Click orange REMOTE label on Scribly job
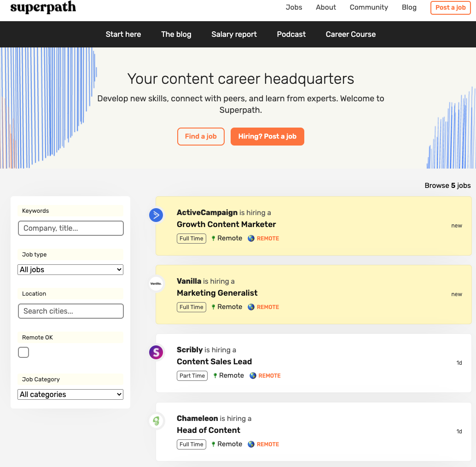This screenshot has height=467, width=476. tap(270, 376)
